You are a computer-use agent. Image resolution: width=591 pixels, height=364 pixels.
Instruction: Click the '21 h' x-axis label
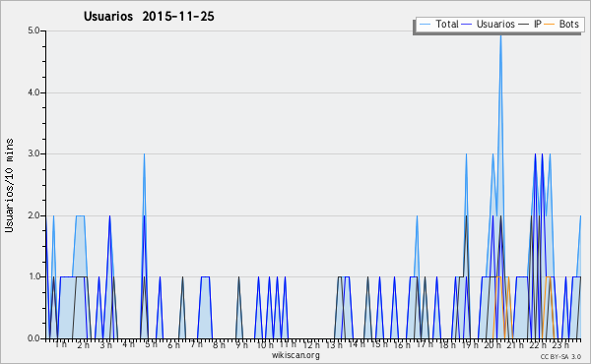point(515,344)
